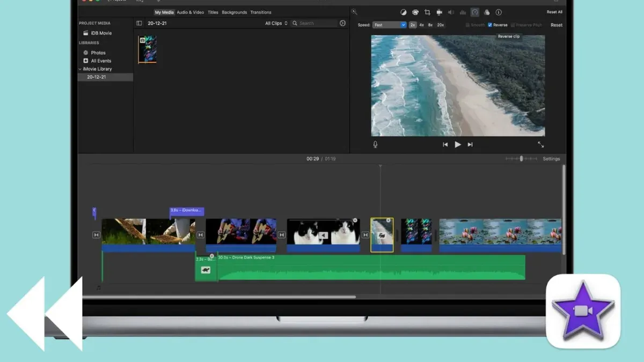Toggle the Preserve Pitch checkbox
Viewport: 644px width, 362px height.
[513, 25]
